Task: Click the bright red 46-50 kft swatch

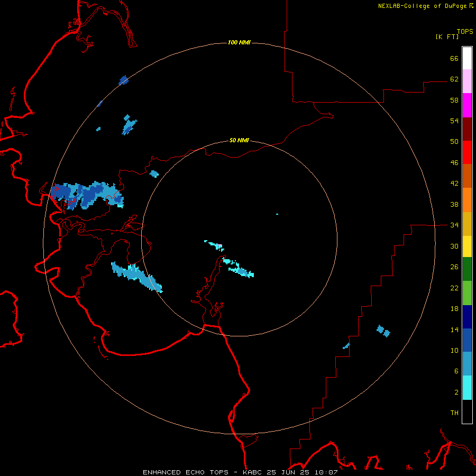Action: pos(467,152)
